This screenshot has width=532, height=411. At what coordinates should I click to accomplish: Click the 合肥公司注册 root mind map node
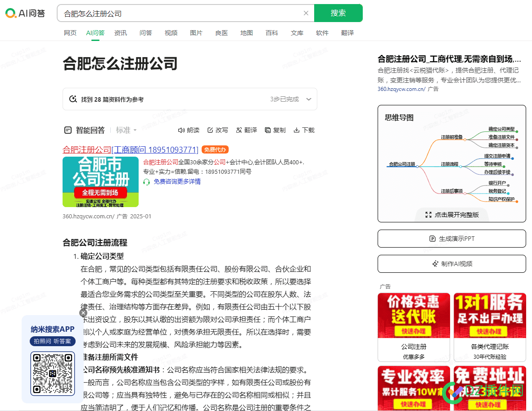point(402,164)
